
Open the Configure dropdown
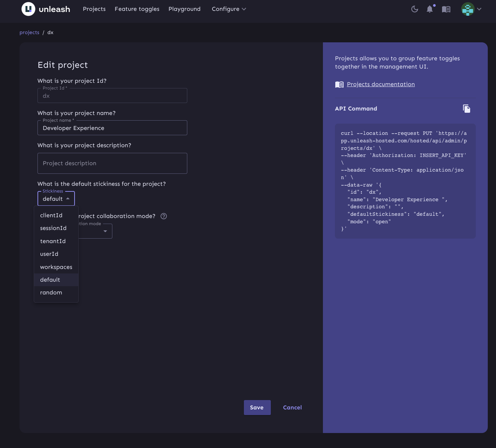coord(228,9)
